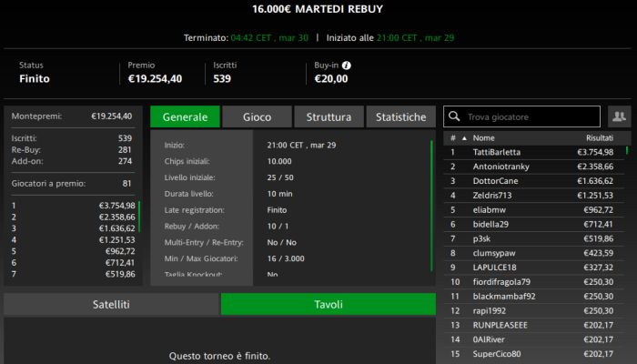
Task: Click the Late registration value Finito
Action: coord(277,210)
